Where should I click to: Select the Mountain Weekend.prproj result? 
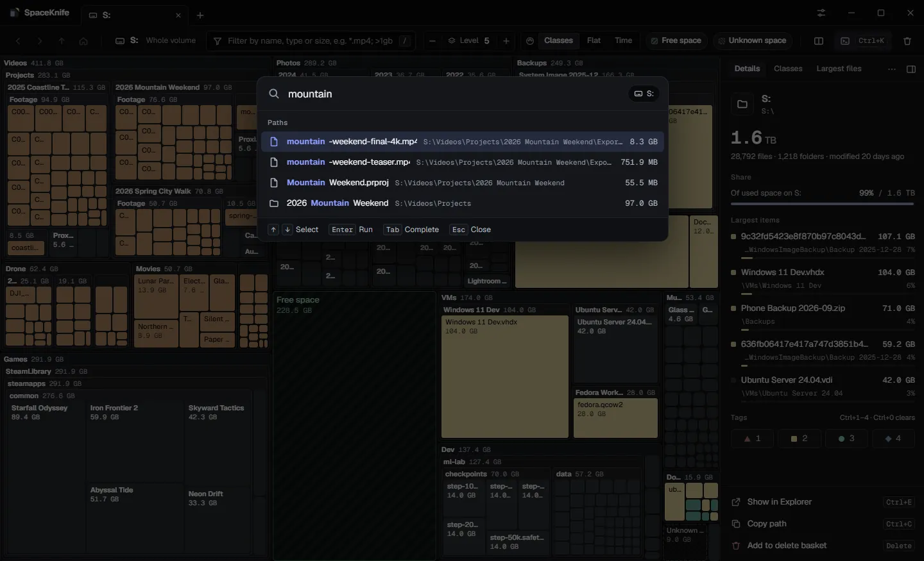pos(463,183)
